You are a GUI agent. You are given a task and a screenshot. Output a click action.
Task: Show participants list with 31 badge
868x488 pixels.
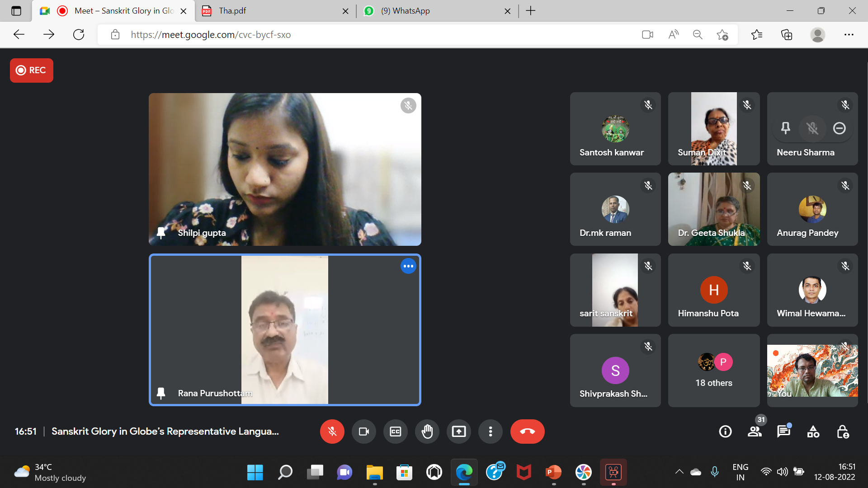tap(755, 432)
